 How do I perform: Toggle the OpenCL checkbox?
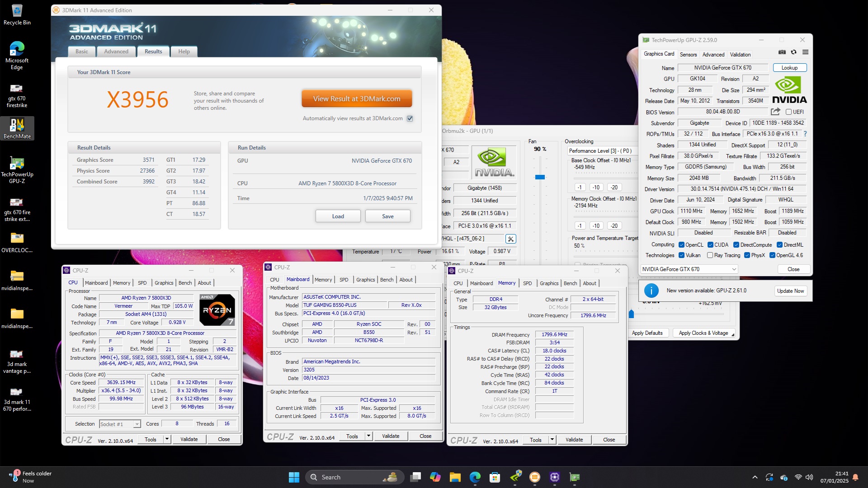(x=681, y=245)
